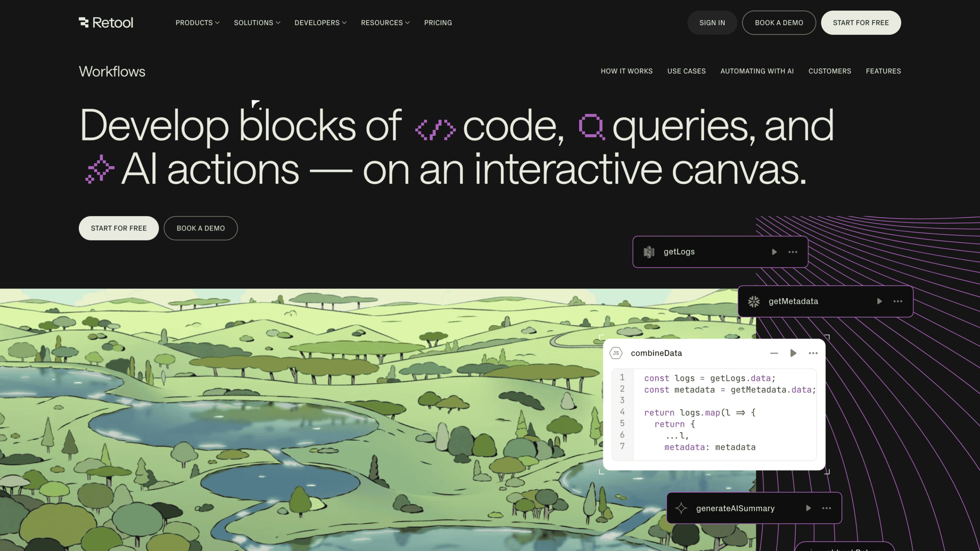Run the generateAISummary block
This screenshot has height=551, width=980.
pyautogui.click(x=808, y=508)
